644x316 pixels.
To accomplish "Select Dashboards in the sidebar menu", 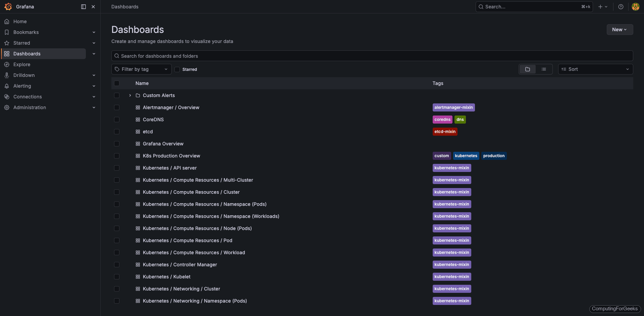I will pyautogui.click(x=27, y=54).
